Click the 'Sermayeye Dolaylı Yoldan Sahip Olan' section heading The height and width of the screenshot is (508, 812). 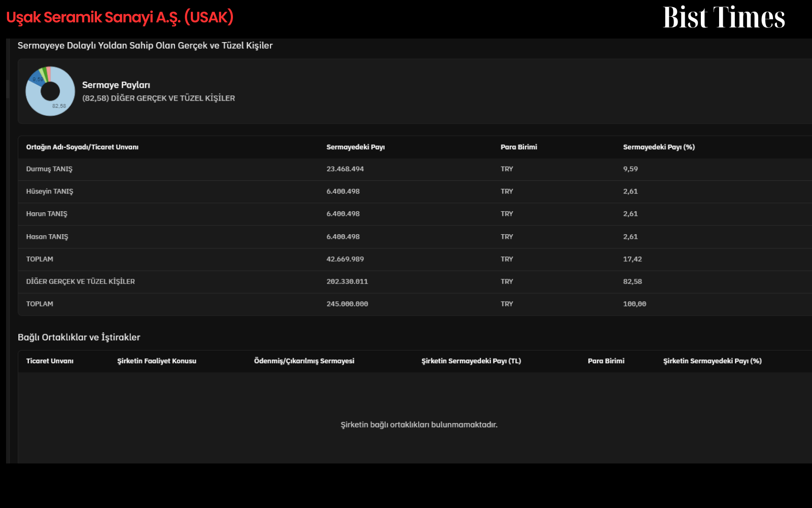pos(145,46)
